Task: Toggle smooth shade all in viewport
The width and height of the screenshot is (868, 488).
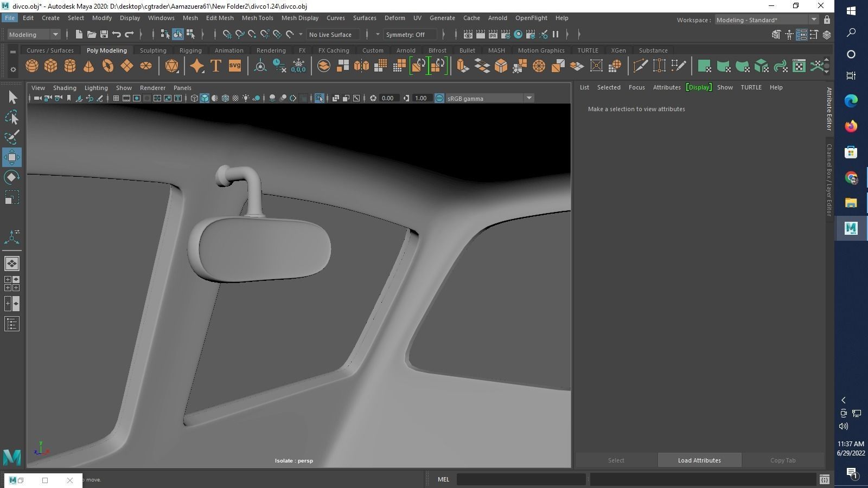Action: [205, 98]
